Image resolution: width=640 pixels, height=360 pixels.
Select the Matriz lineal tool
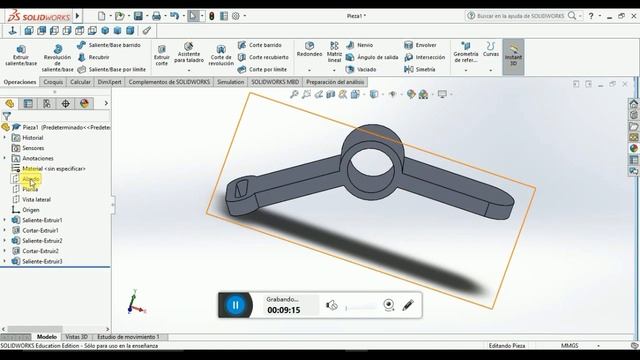[334, 51]
